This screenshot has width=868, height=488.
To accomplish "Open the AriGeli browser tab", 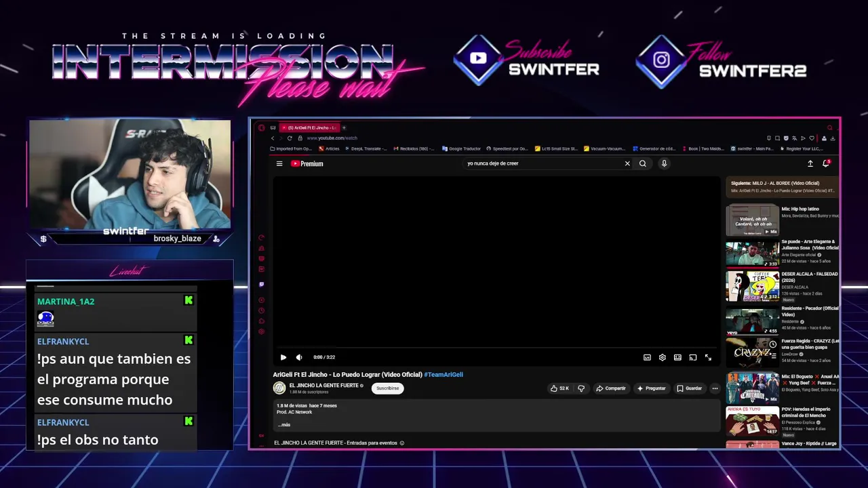I will (309, 127).
